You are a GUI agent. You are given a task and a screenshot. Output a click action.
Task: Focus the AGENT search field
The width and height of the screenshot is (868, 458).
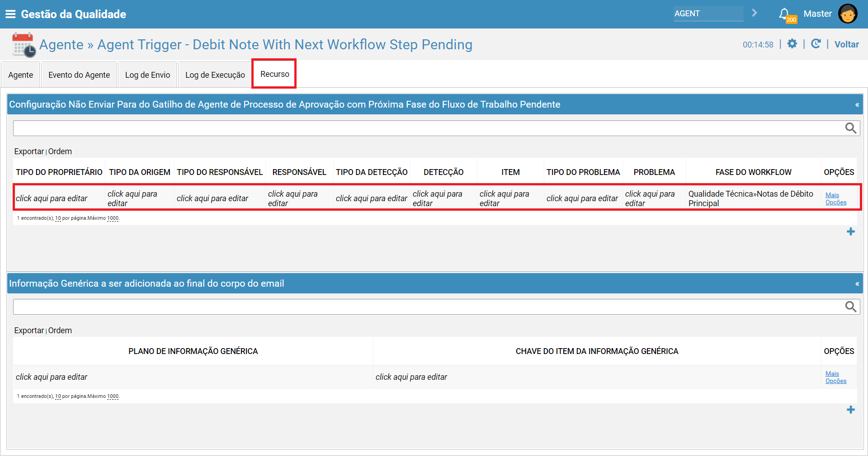pos(708,14)
